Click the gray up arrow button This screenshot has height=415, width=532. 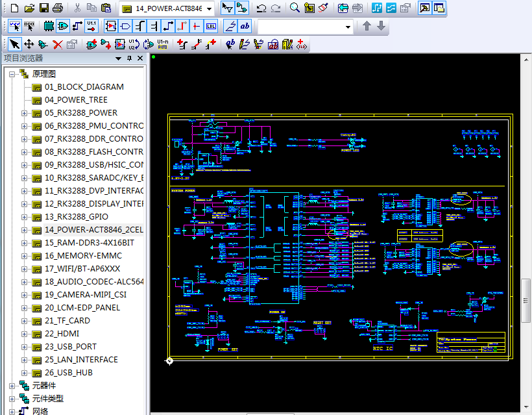[x=367, y=26]
